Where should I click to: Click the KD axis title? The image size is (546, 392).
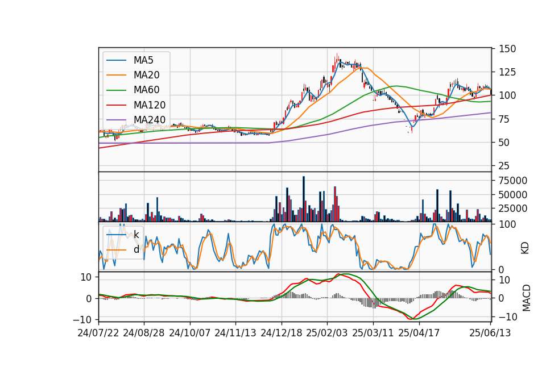point(525,248)
